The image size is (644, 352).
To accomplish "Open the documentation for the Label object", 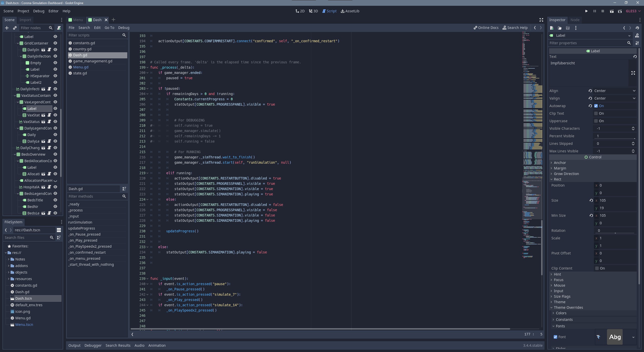I will pyautogui.click(x=637, y=35).
